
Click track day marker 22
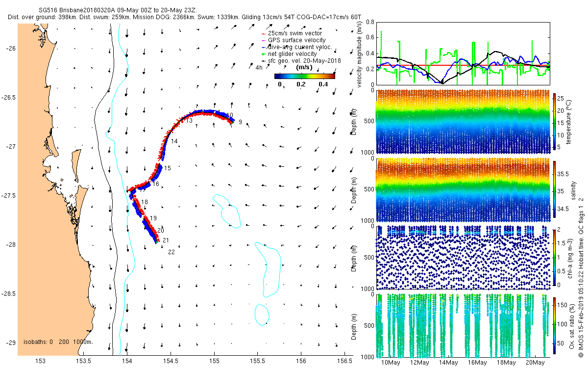pyautogui.click(x=171, y=252)
